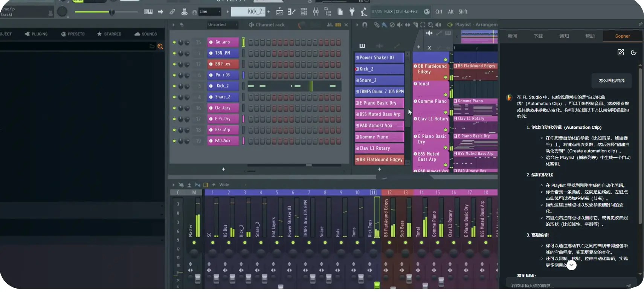The width and height of the screenshot is (644, 292).
Task: Switch Gopher panel to dark mode moon icon
Action: click(633, 52)
